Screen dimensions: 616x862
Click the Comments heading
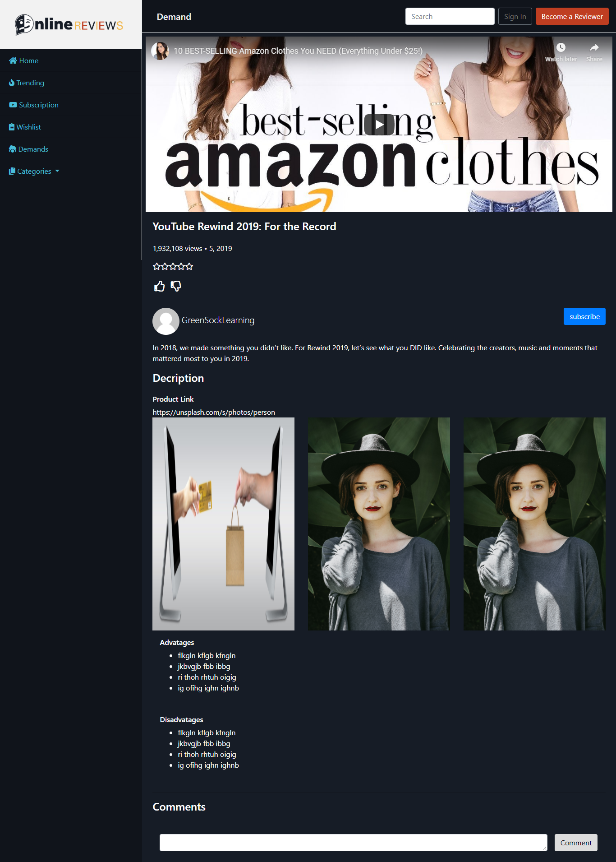coord(179,807)
